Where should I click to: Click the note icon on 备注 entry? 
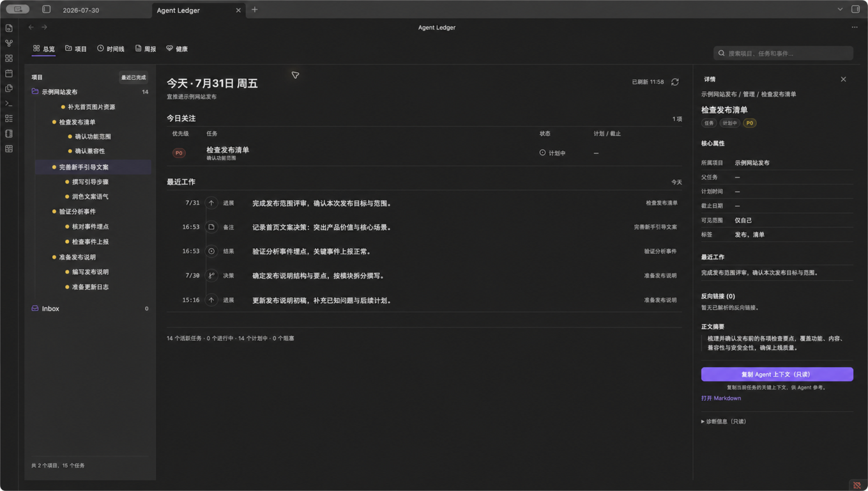tap(211, 227)
